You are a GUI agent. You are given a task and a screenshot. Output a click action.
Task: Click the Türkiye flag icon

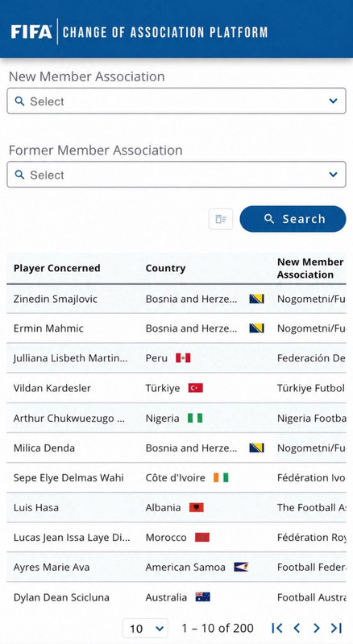click(195, 388)
